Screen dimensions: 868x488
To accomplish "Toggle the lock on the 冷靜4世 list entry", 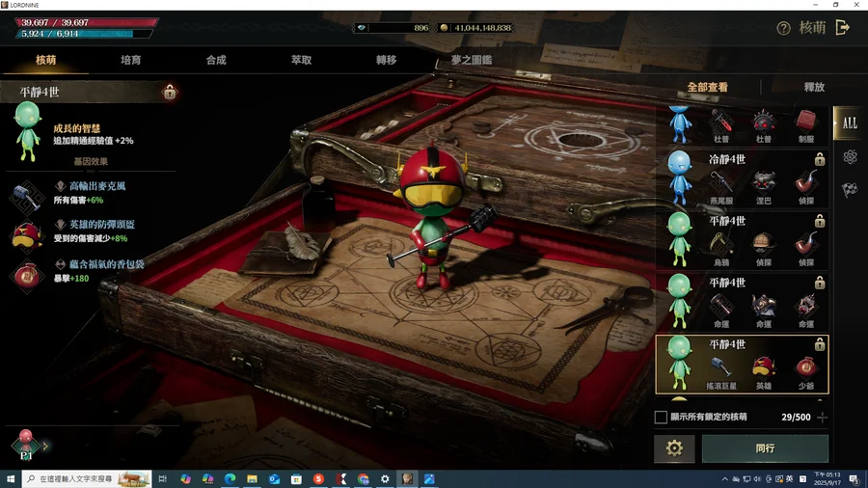I will point(820,159).
